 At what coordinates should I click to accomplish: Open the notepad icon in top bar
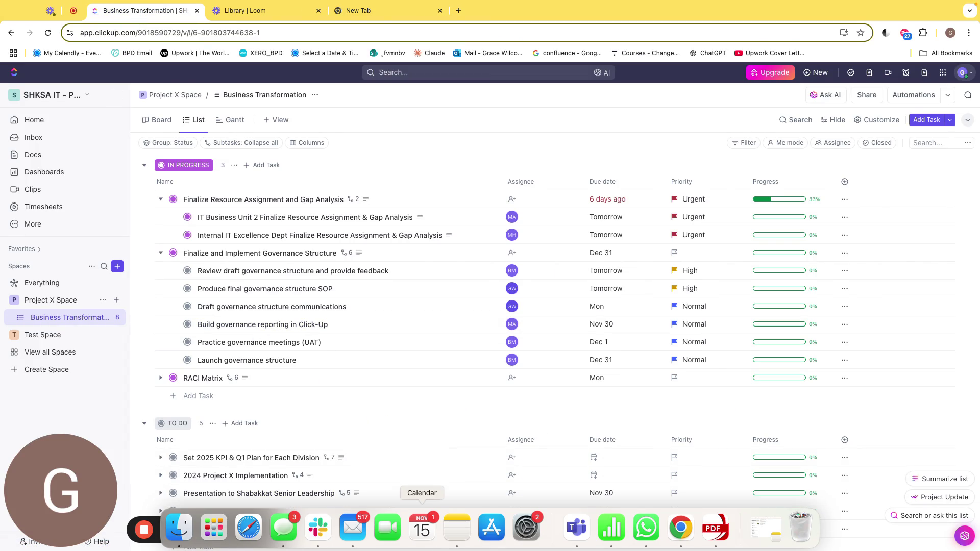[x=869, y=72]
